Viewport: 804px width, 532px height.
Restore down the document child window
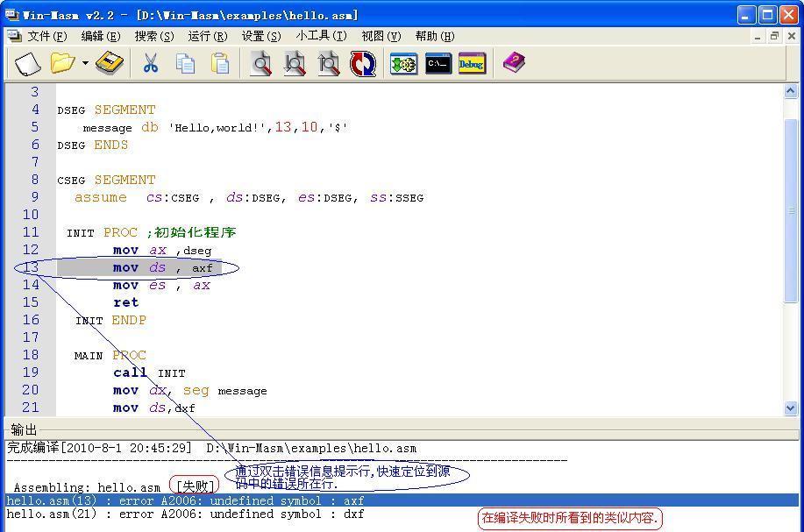[774, 37]
